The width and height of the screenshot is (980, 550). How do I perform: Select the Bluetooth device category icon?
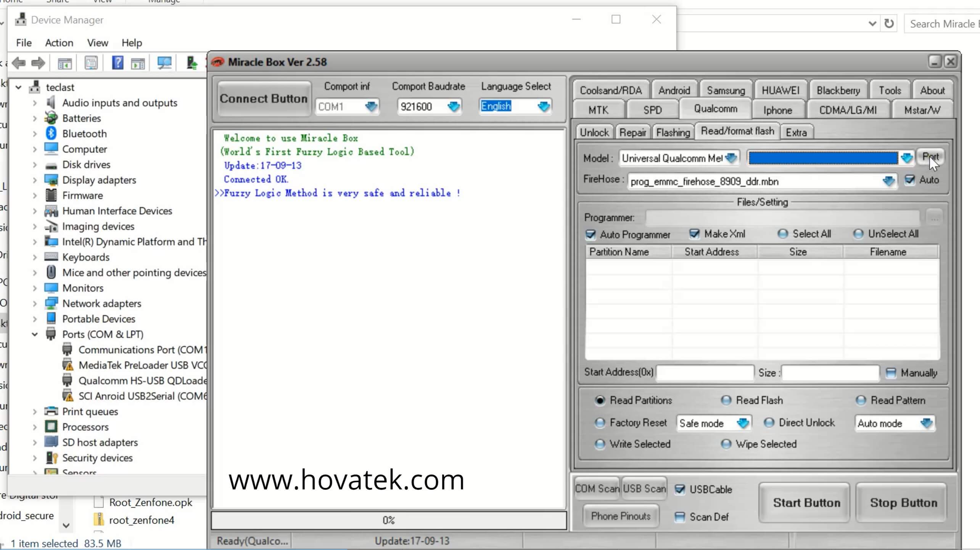tap(51, 133)
